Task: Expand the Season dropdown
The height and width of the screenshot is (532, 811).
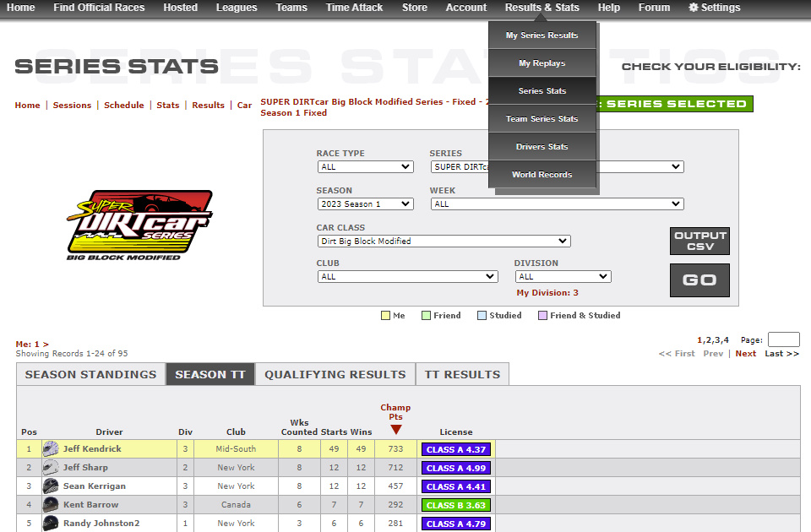Action: pyautogui.click(x=365, y=204)
